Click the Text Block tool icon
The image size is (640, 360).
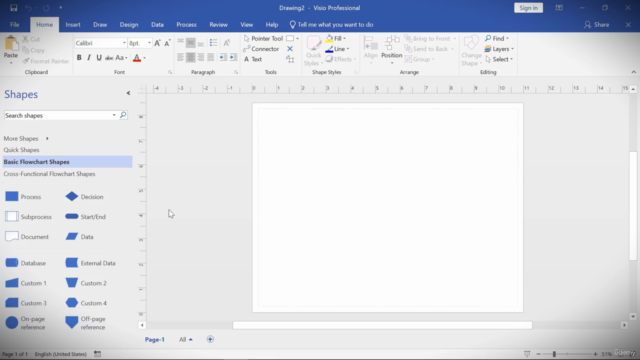click(x=290, y=60)
